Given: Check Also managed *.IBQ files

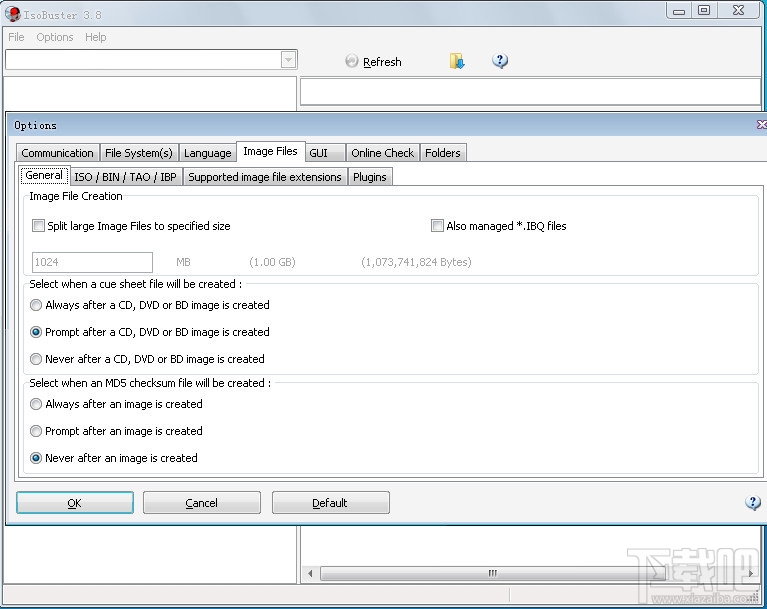Looking at the screenshot, I should (437, 226).
